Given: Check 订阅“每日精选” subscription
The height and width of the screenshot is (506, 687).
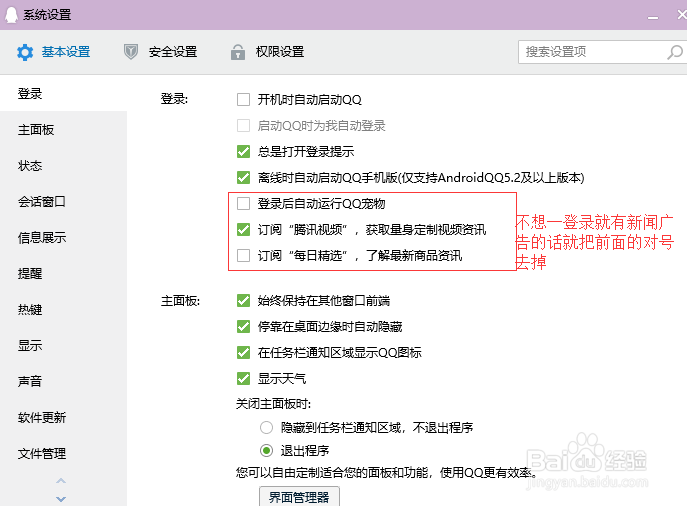Looking at the screenshot, I should pyautogui.click(x=243, y=255).
